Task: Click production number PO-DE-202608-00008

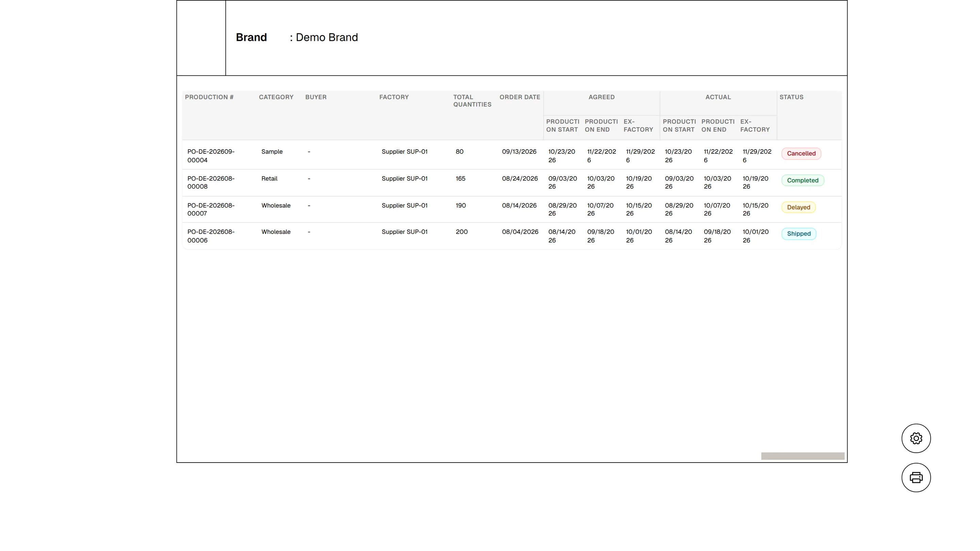Action: (211, 183)
